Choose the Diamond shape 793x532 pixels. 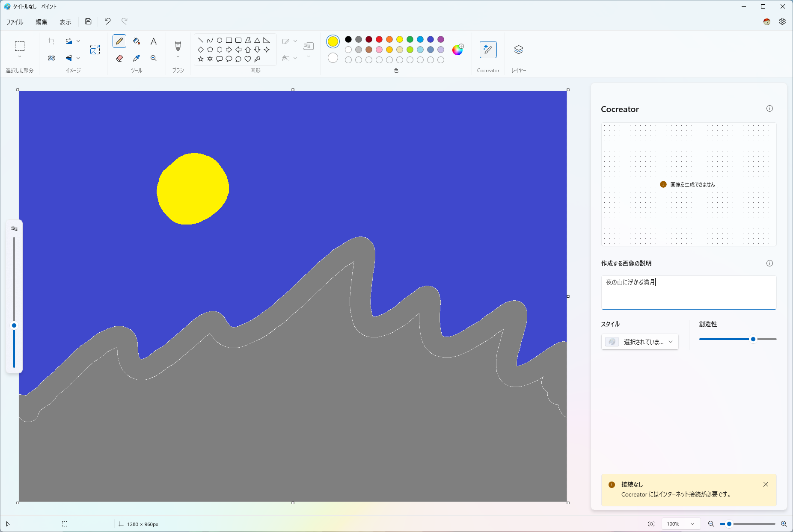(x=201, y=50)
